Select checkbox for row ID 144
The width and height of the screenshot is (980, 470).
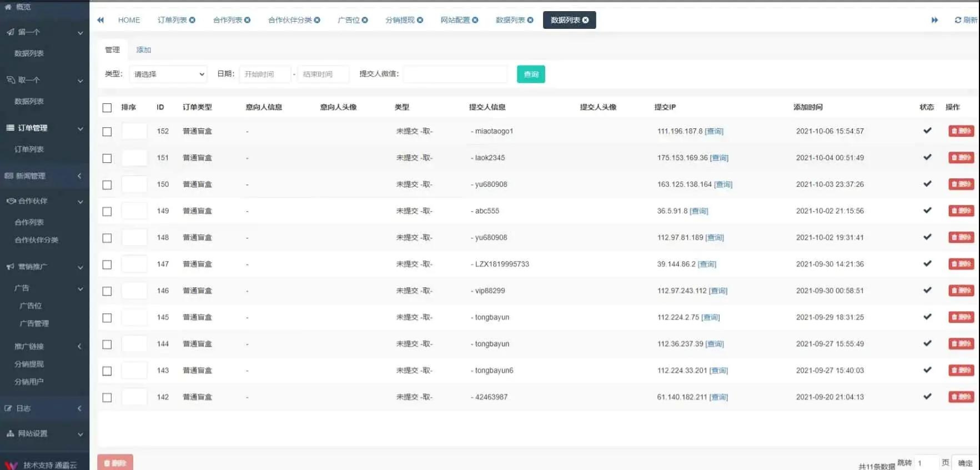coord(107,344)
